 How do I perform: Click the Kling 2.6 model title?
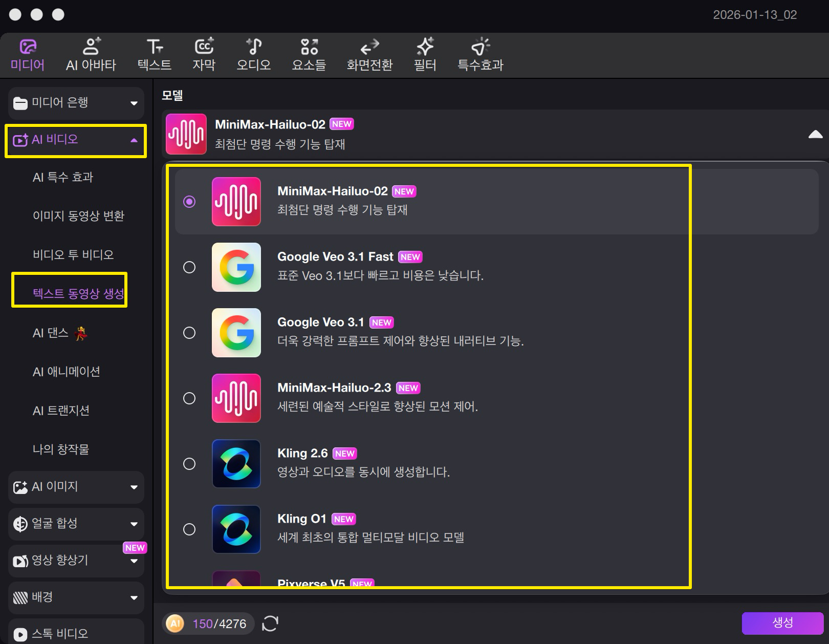[302, 454]
